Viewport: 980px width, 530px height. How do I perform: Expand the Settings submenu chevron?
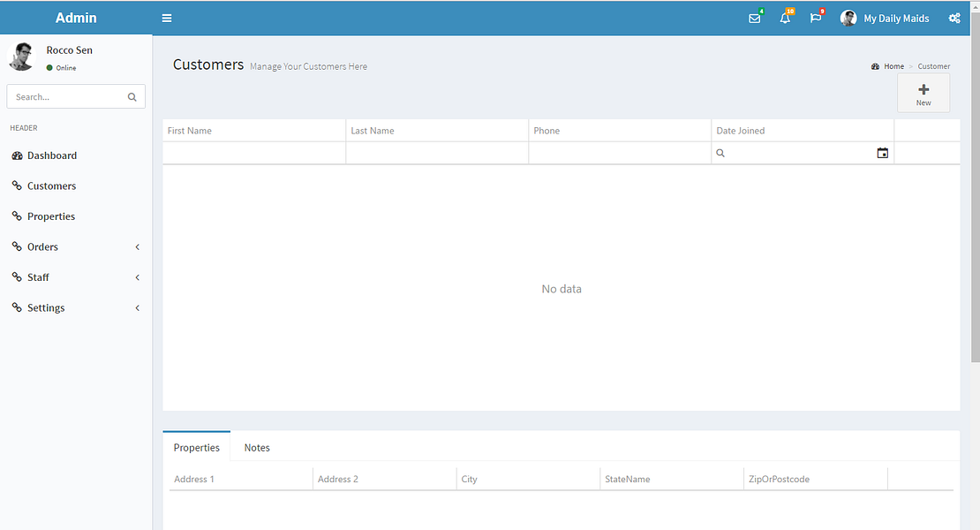(138, 308)
